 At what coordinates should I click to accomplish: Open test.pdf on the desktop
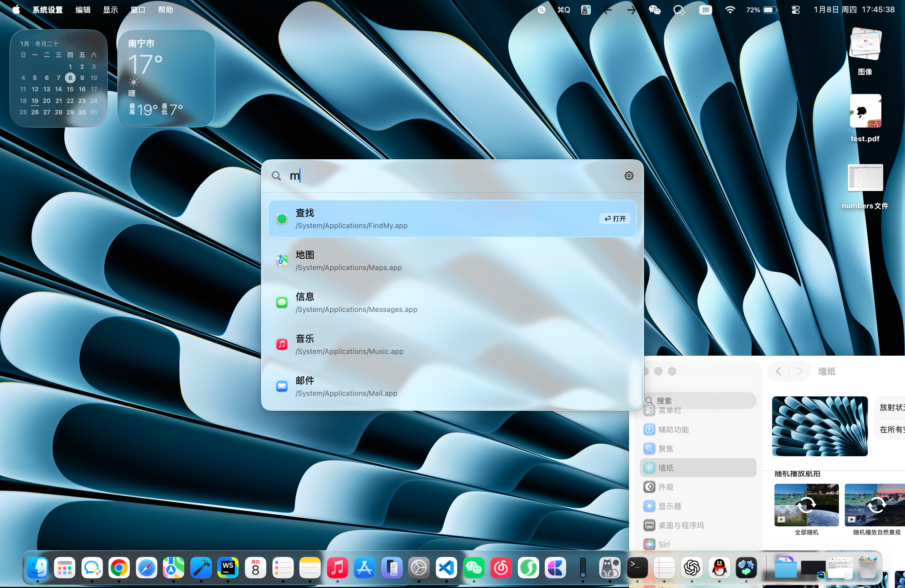(865, 111)
